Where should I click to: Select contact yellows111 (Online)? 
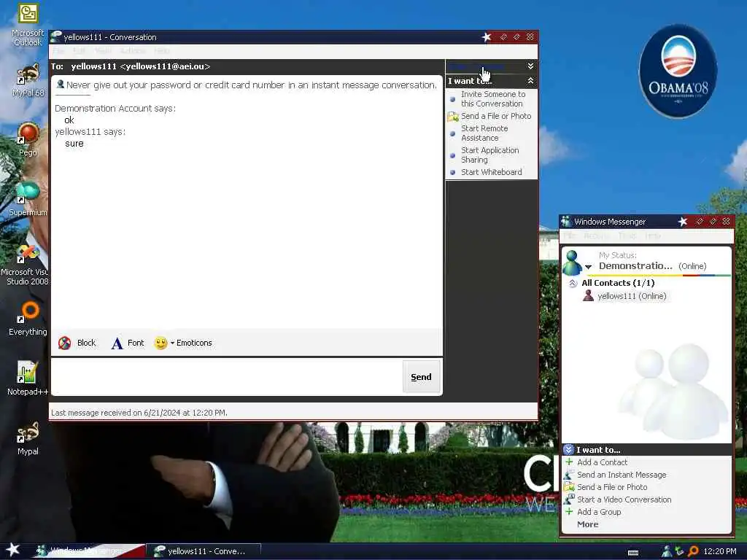click(632, 296)
